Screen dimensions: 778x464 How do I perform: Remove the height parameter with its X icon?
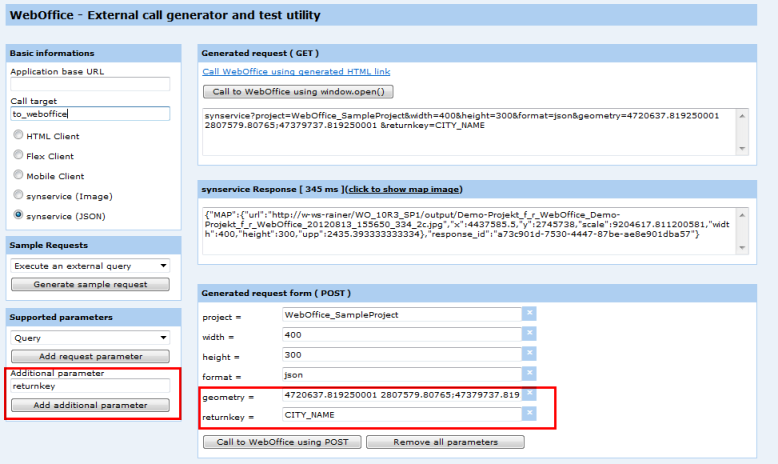(529, 354)
